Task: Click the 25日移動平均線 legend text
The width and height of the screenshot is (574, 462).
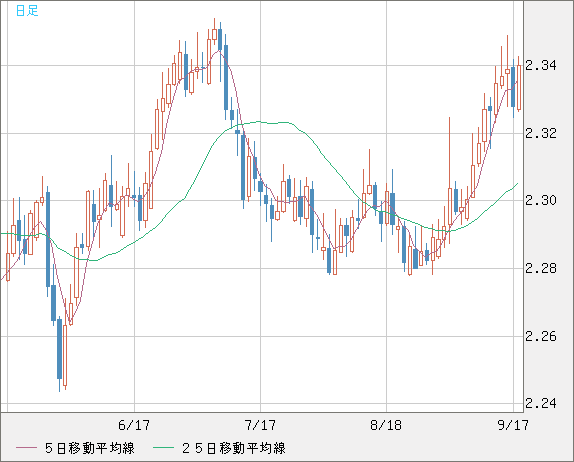Action: [x=234, y=448]
